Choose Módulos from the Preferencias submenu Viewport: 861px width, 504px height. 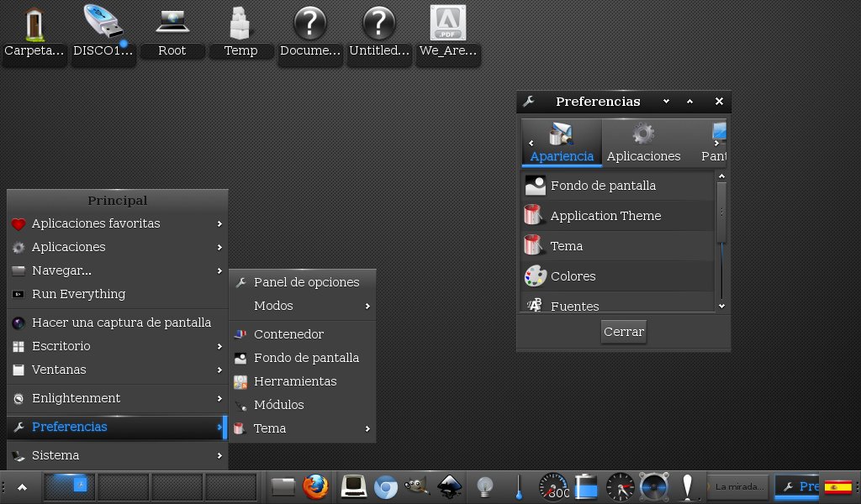[278, 405]
